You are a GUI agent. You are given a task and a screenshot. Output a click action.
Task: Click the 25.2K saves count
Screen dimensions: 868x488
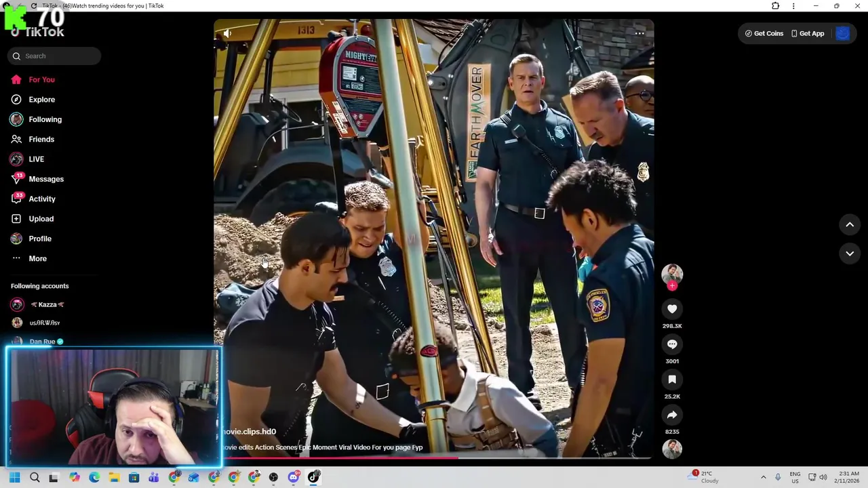click(x=672, y=396)
